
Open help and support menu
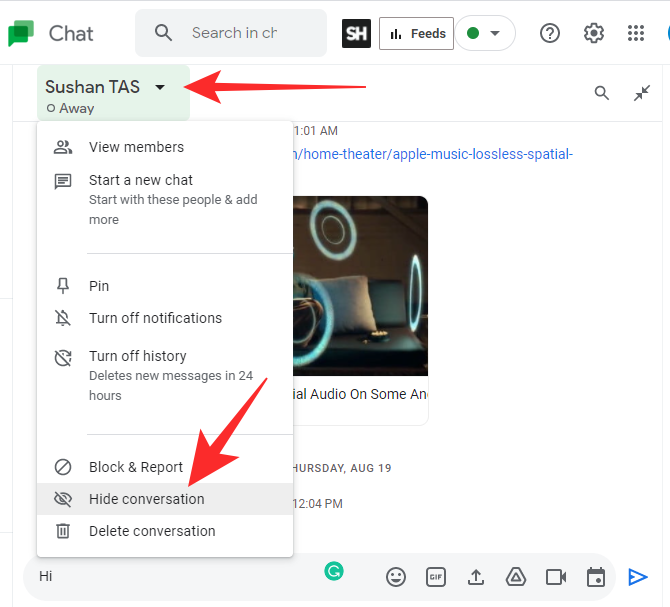tap(550, 33)
